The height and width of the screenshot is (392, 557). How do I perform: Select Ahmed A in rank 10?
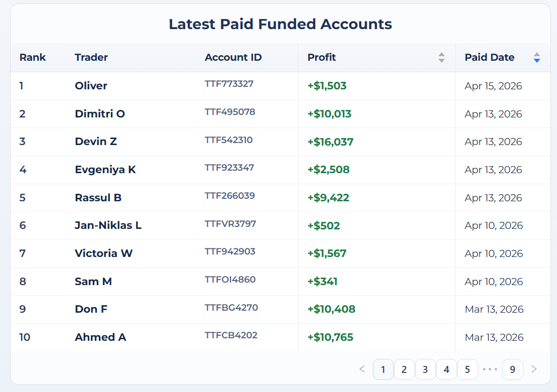pyautogui.click(x=100, y=337)
